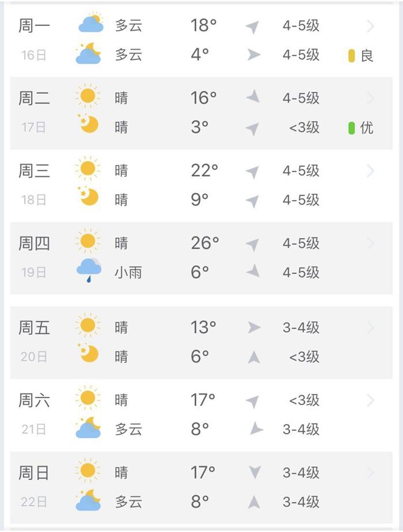Click Saturday 21日 night cloudy-moon icon
Viewport: 403px width, 532px height.
(x=89, y=428)
